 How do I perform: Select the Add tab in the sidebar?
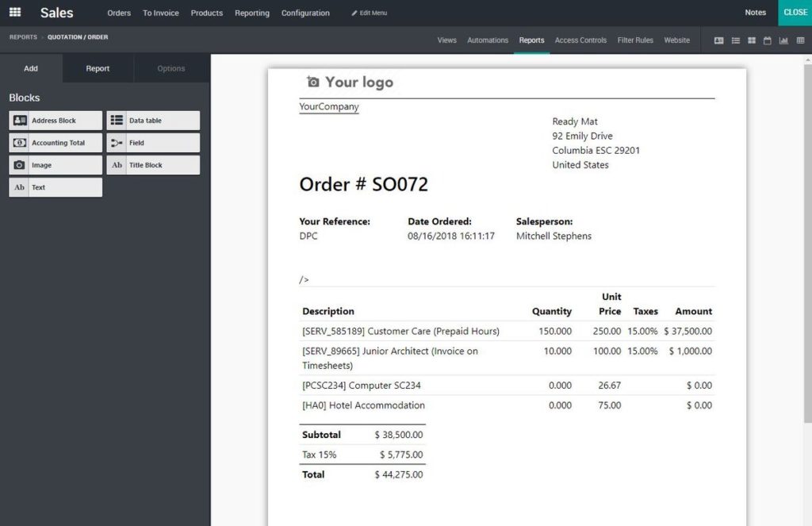coord(30,68)
